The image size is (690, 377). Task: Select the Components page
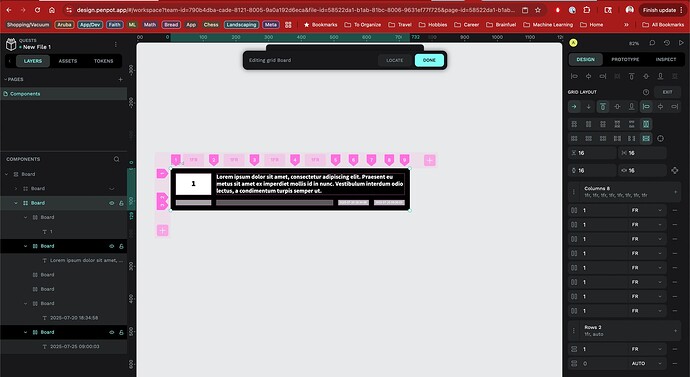[64, 94]
